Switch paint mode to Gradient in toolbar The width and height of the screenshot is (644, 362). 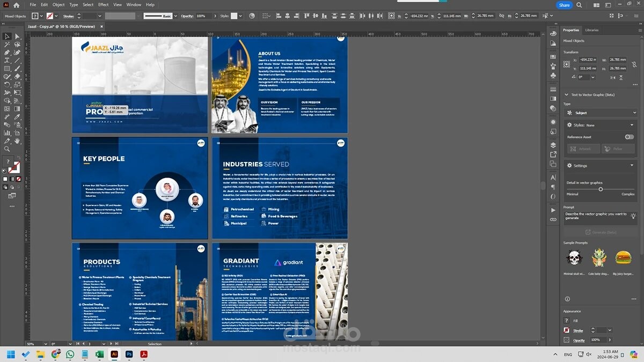click(12, 179)
